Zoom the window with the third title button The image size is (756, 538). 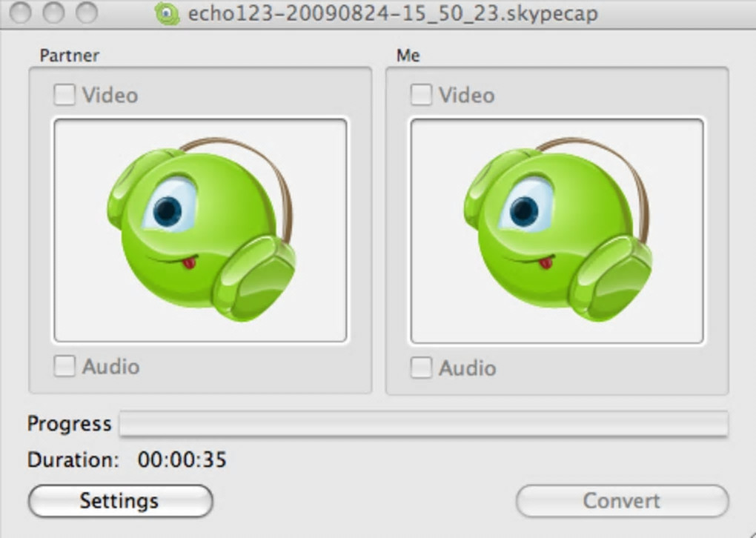[x=87, y=12]
